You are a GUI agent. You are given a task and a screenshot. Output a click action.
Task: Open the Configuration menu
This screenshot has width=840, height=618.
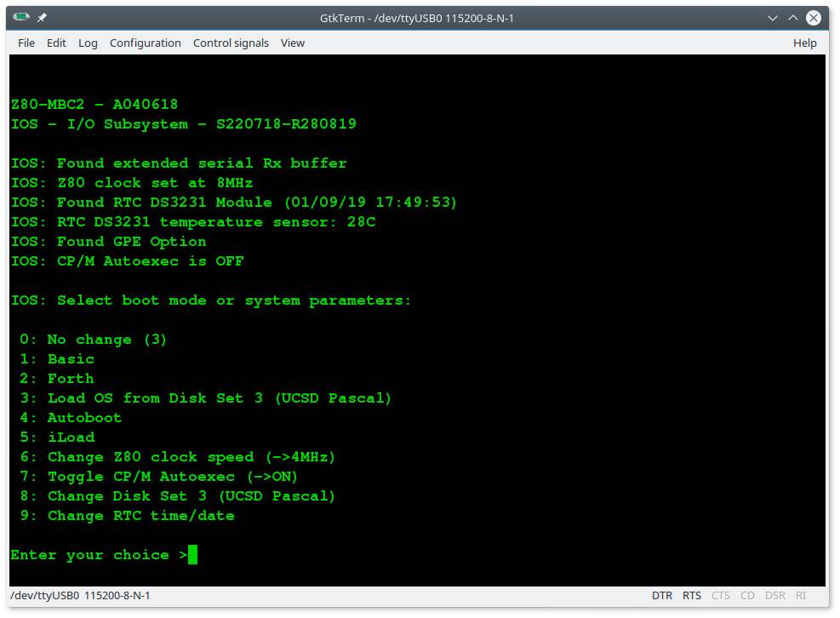coord(146,43)
